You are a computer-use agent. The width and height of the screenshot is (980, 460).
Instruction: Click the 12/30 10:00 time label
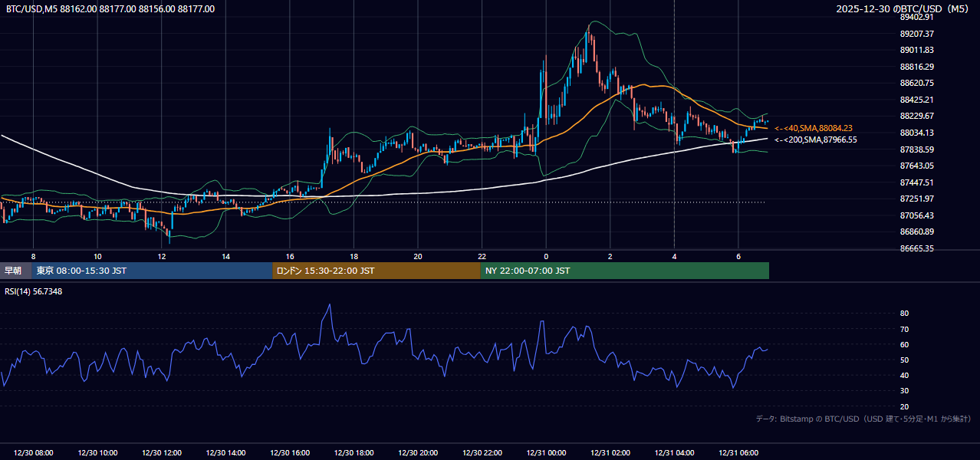tap(97, 453)
